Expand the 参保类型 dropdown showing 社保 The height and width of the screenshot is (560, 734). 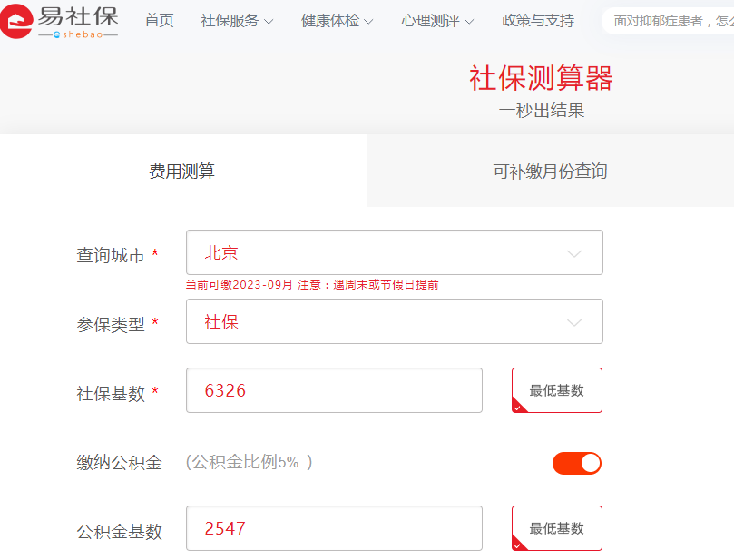click(394, 322)
